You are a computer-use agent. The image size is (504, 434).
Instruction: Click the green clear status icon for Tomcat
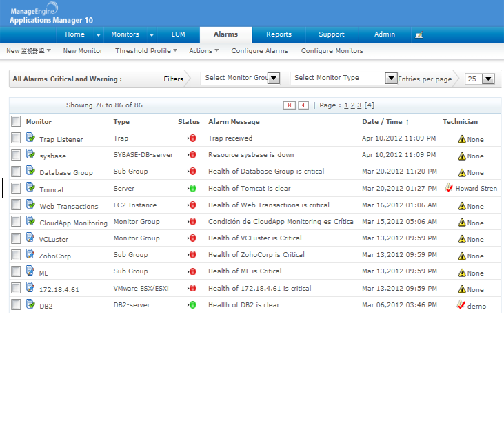point(192,188)
